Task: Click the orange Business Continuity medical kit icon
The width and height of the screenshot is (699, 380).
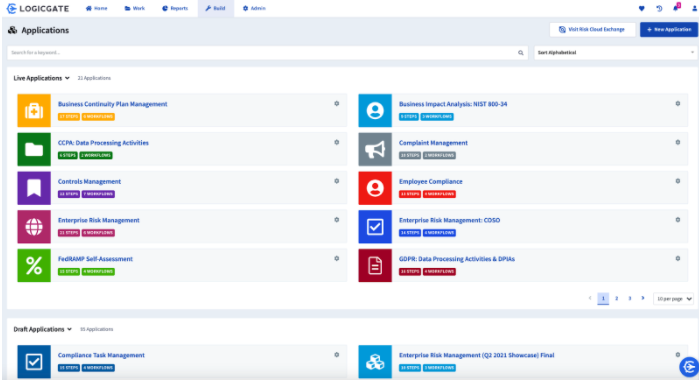Action: (x=34, y=111)
